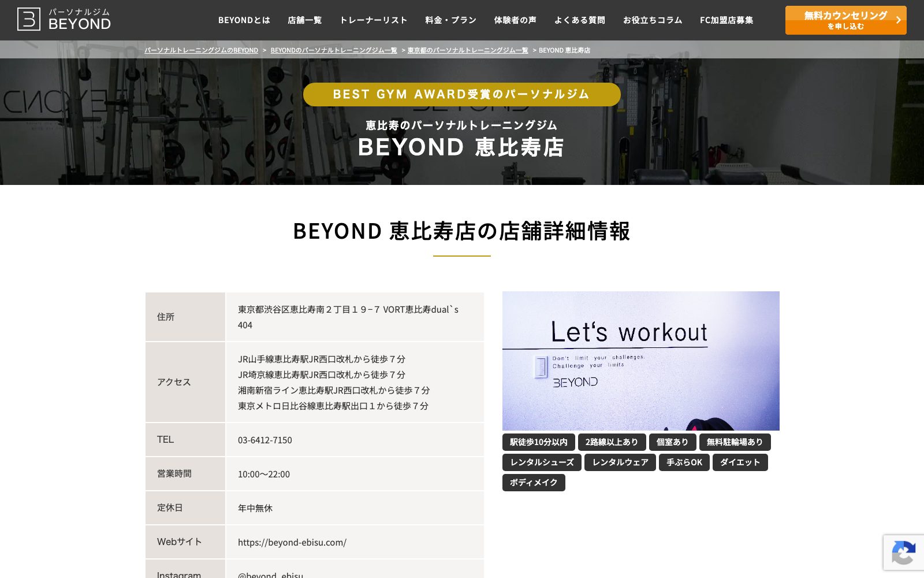
Task: Open the 料金・プラン menu item
Action: pos(450,20)
